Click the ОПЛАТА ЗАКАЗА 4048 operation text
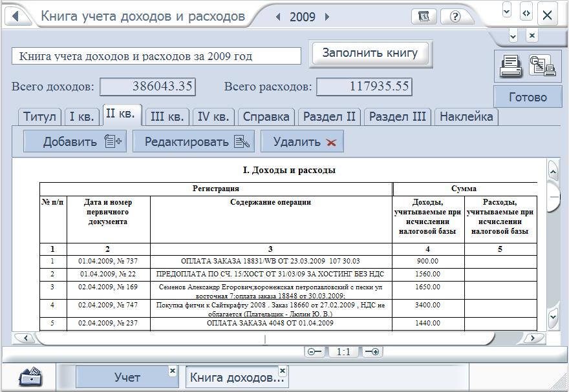The height and width of the screenshot is (392, 569). click(x=270, y=323)
